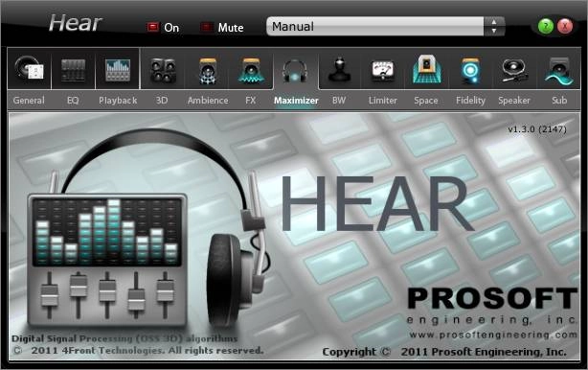The width and height of the screenshot is (588, 370).
Task: Select the Speaker driver icon
Action: pyautogui.click(x=514, y=70)
